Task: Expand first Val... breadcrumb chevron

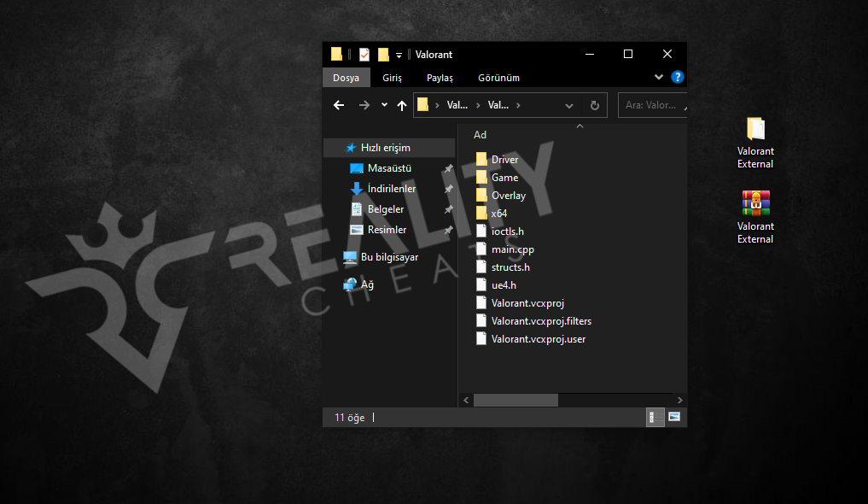Action: [478, 105]
